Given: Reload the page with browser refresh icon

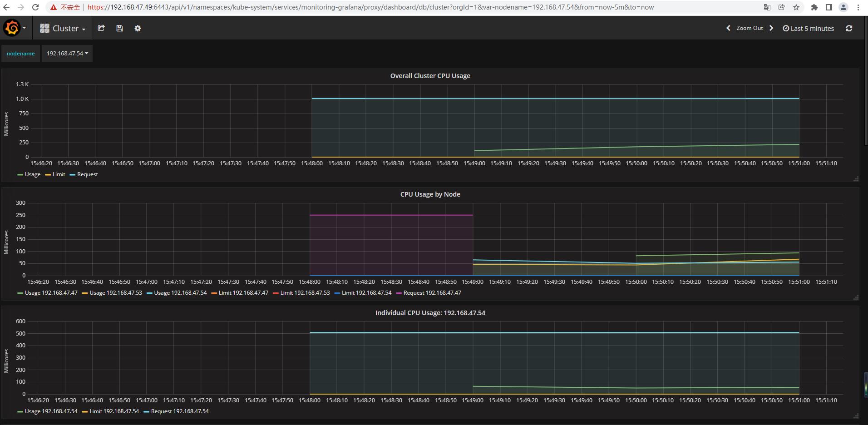Looking at the screenshot, I should (x=35, y=7).
